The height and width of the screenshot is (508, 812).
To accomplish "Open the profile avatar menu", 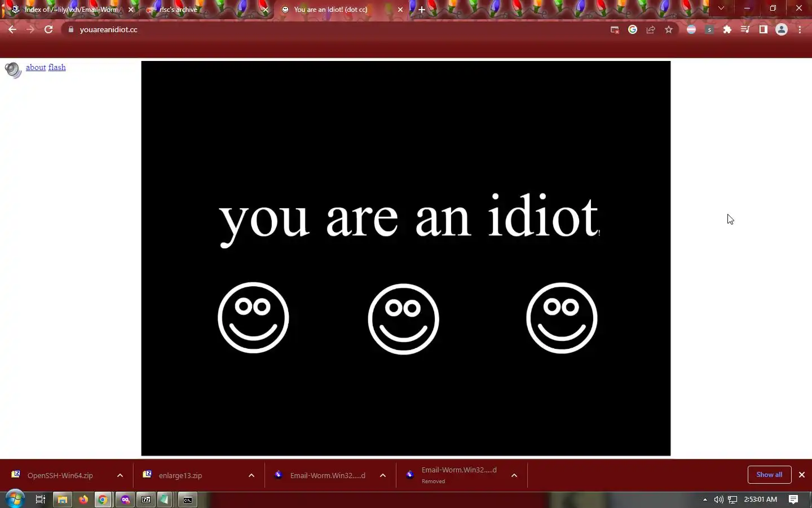I will tap(782, 29).
